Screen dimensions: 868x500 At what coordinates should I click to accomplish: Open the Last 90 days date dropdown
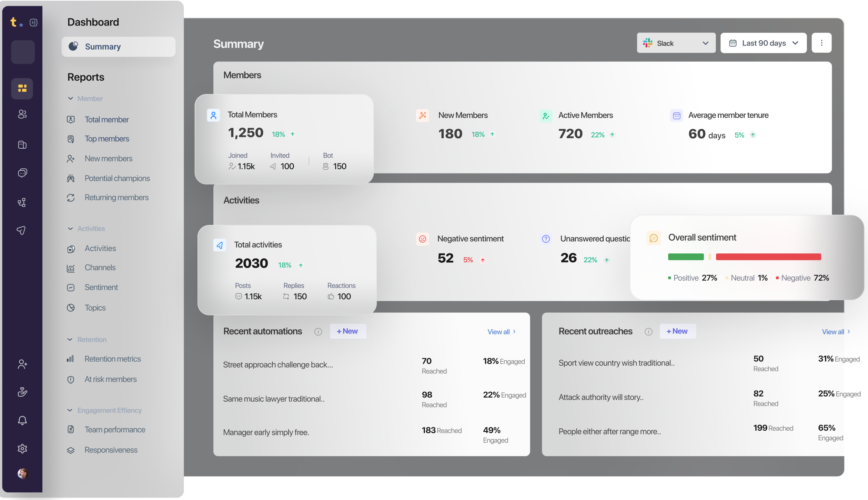763,43
